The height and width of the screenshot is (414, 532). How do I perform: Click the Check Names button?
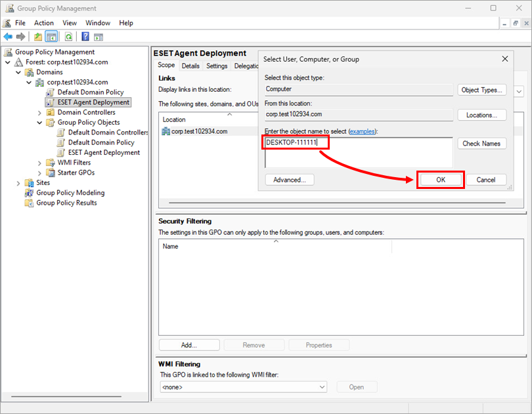pos(481,143)
